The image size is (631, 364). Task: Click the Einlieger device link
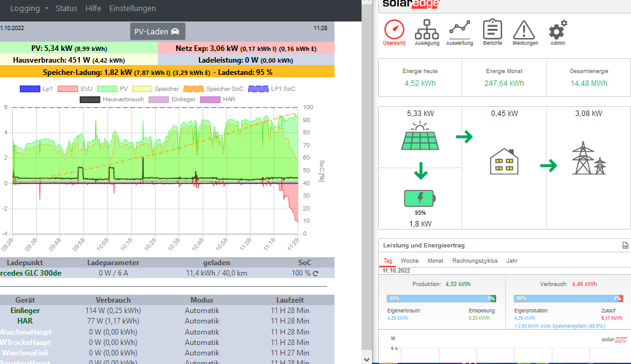[x=25, y=310]
